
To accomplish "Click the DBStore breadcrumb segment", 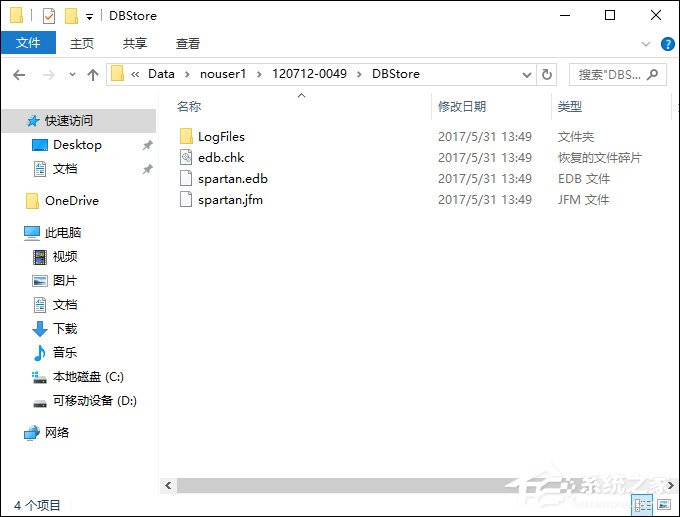I will coord(396,74).
